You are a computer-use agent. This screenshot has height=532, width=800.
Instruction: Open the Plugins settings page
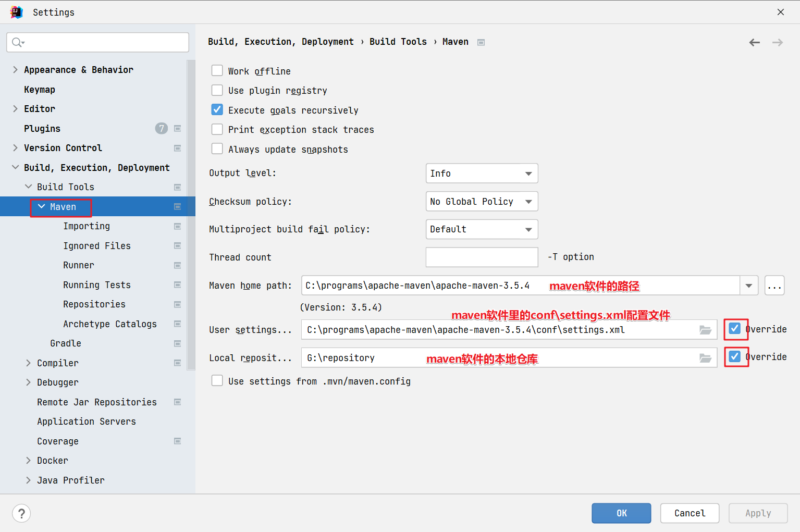tap(42, 129)
